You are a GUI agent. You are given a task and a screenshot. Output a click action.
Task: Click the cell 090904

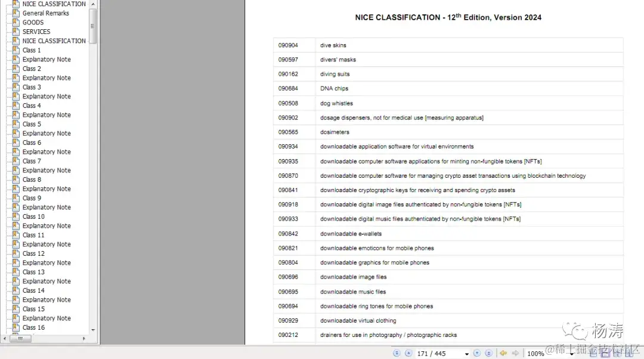click(x=288, y=45)
